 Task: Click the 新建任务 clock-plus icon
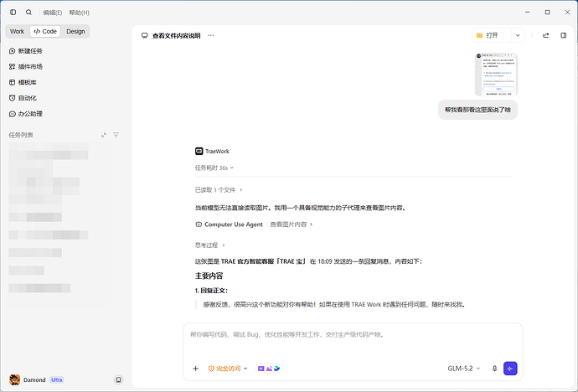[x=13, y=51]
